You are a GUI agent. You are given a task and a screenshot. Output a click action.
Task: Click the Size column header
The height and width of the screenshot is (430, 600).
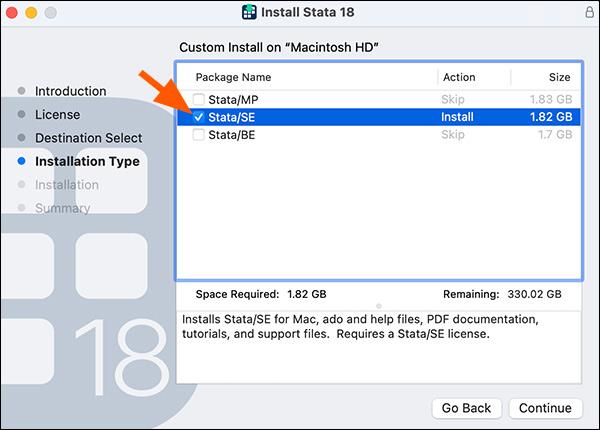(x=560, y=77)
